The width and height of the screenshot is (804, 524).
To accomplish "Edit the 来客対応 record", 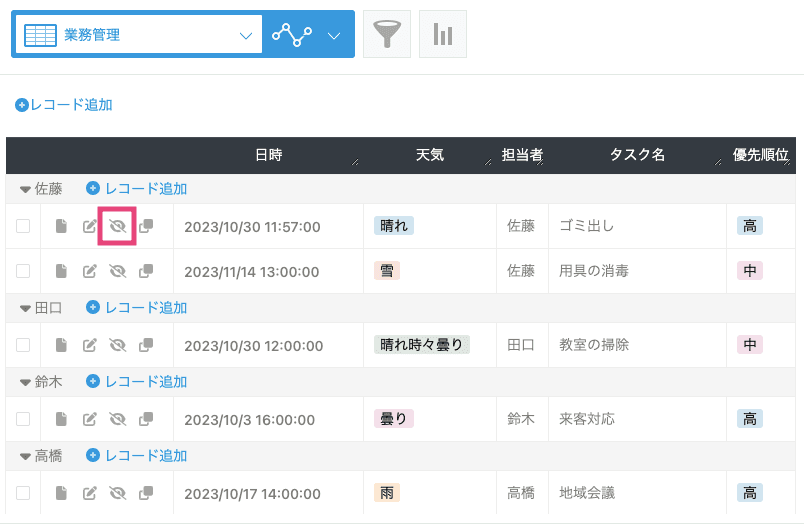I will pyautogui.click(x=90, y=419).
